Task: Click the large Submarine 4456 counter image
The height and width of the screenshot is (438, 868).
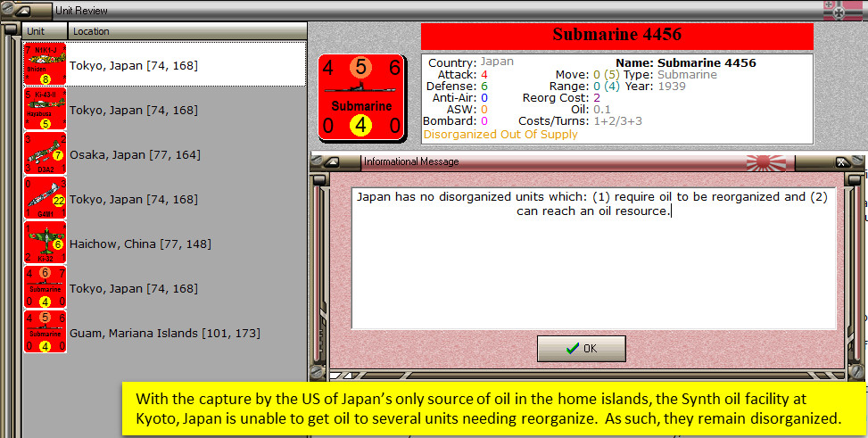Action: [361, 97]
